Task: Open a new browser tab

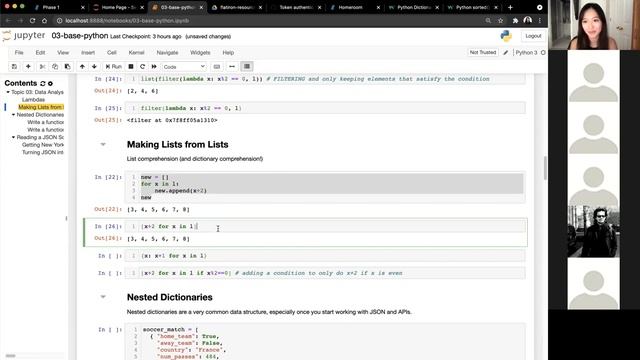Action: click(x=510, y=7)
